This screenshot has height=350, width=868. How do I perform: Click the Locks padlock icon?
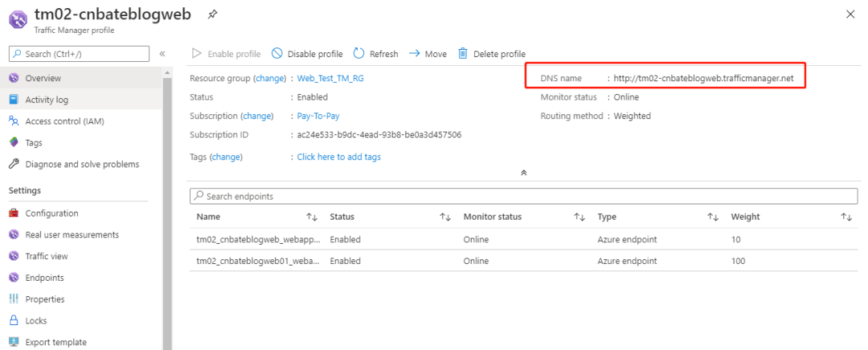(14, 321)
